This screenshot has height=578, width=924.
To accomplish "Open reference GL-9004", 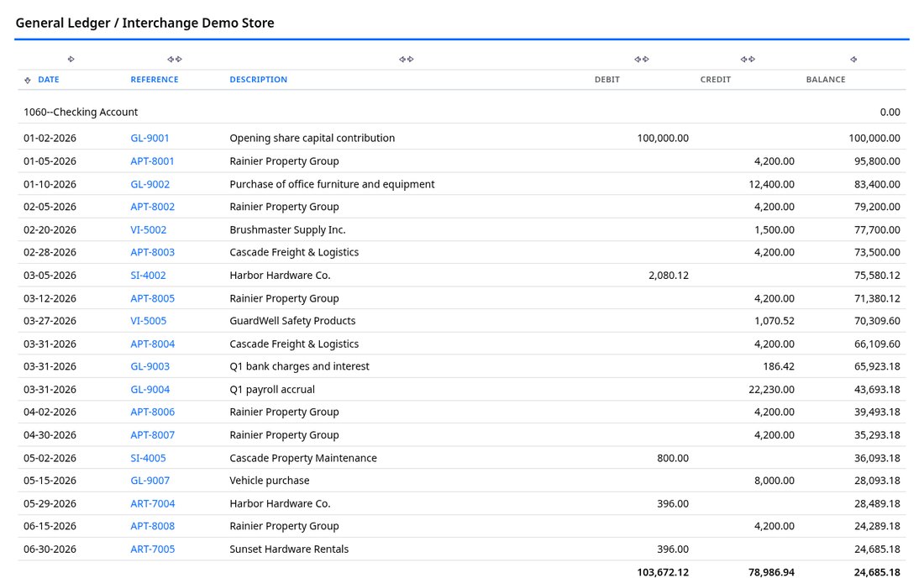I will (150, 390).
